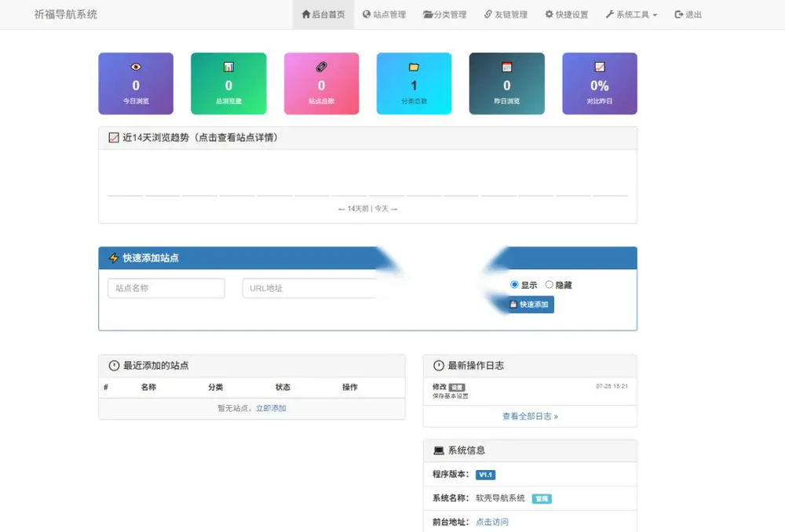Click the 今日浏览 count value 0
785x532 pixels.
[136, 86]
